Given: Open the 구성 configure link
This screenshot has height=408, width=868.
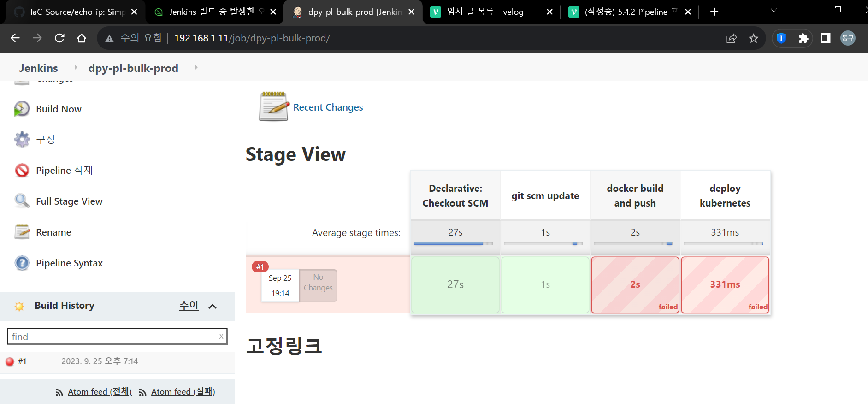Looking at the screenshot, I should pos(46,139).
